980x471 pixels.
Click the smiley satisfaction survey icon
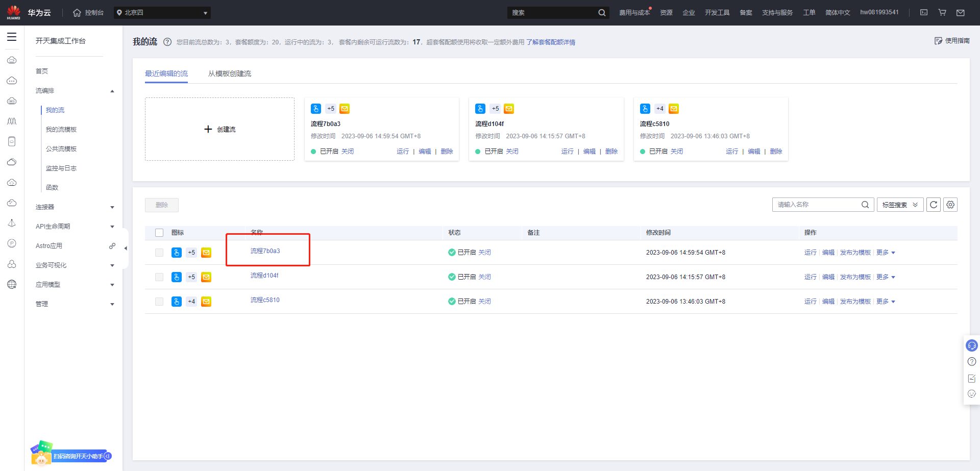pyautogui.click(x=972, y=394)
